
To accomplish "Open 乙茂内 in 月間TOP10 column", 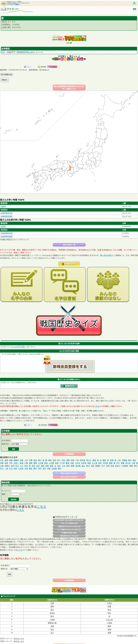I will point(109,603).
